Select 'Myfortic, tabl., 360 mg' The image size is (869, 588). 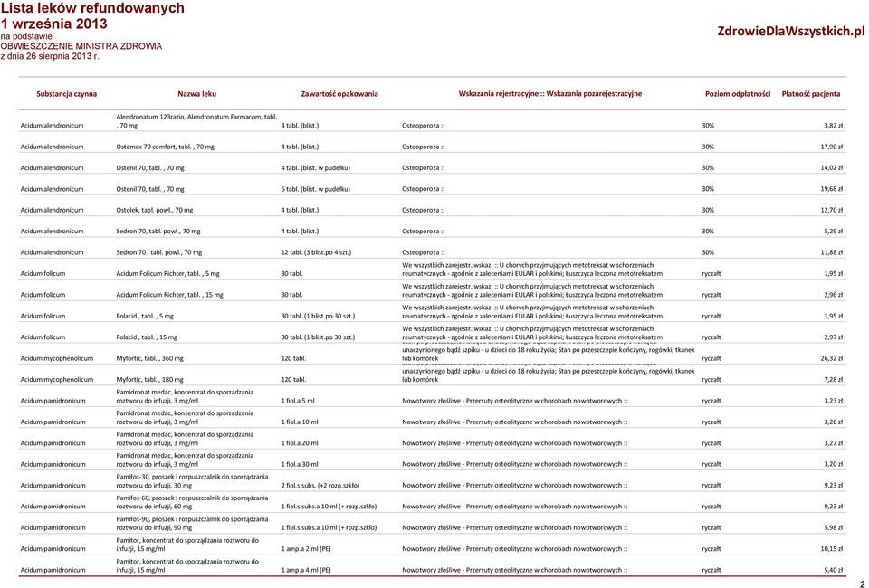pyautogui.click(x=149, y=358)
